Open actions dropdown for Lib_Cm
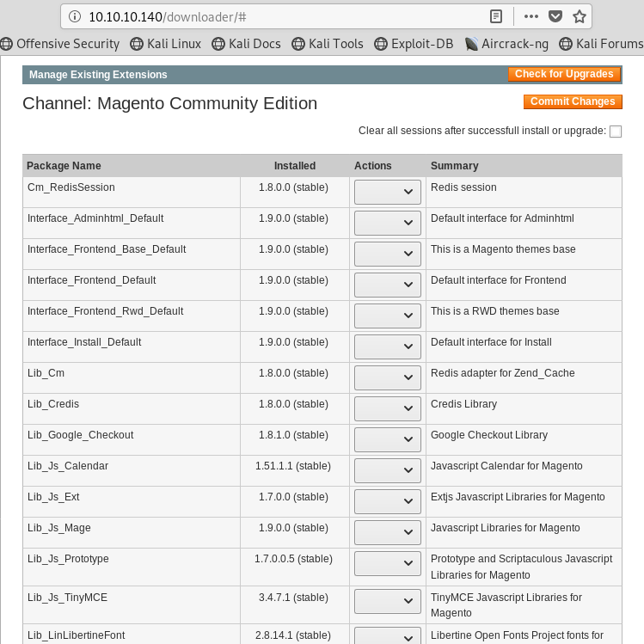Image resolution: width=644 pixels, height=644 pixels. (x=387, y=377)
